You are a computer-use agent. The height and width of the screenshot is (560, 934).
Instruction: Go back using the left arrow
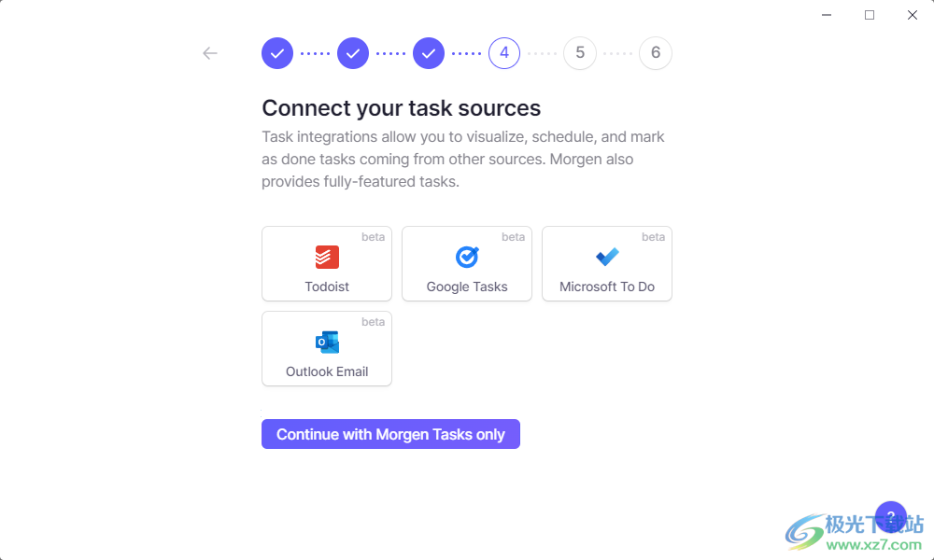pos(209,53)
